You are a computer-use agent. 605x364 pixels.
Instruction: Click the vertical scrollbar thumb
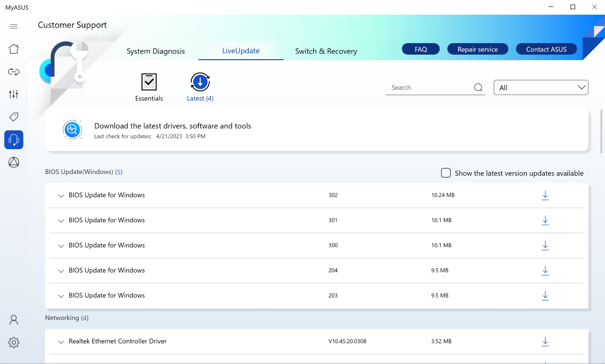(602, 131)
